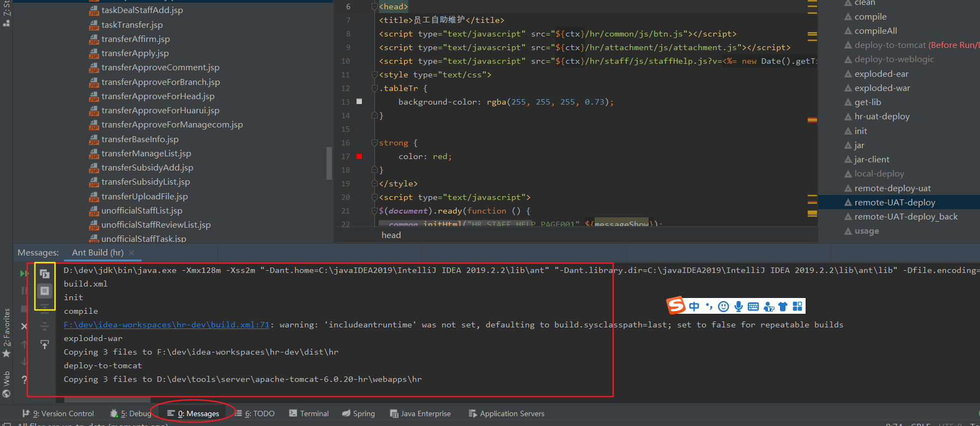The image size is (980, 426).
Task: Click the collapse all icon in Messages
Action: pyautogui.click(x=45, y=326)
